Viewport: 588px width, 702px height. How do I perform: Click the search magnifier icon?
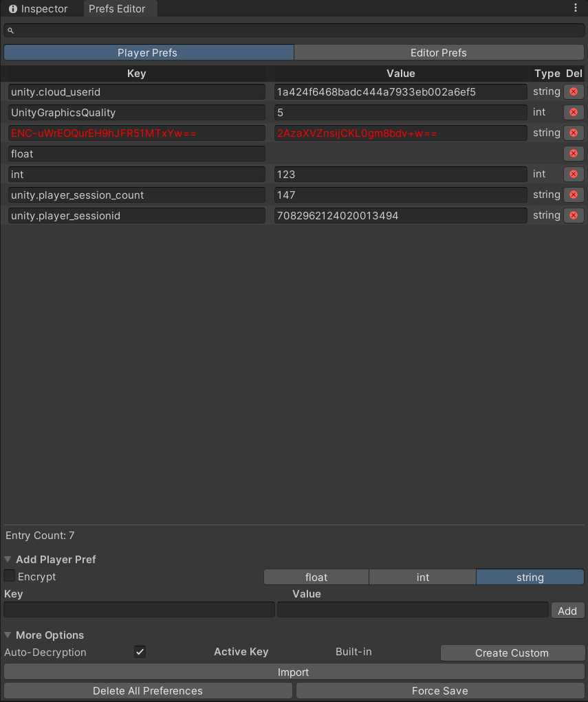(x=10, y=30)
